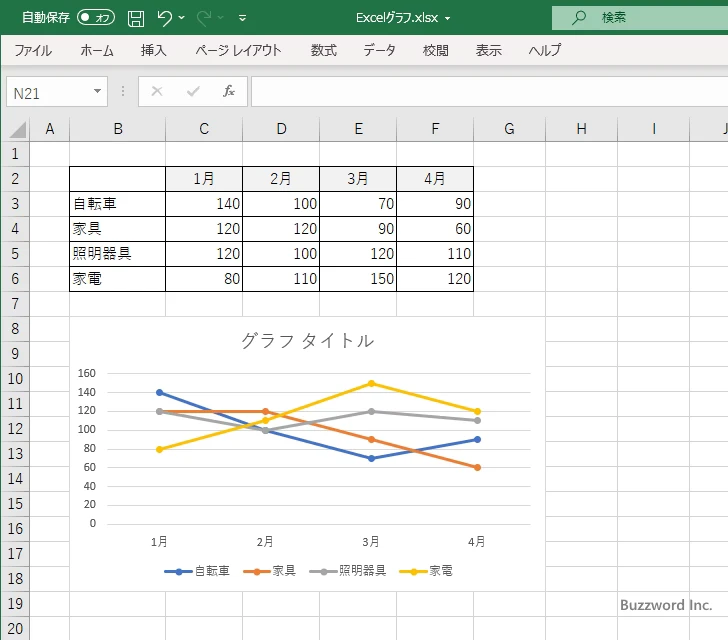Image resolution: width=728 pixels, height=640 pixels.
Task: Click the 自転車 legend entry
Action: click(x=197, y=571)
